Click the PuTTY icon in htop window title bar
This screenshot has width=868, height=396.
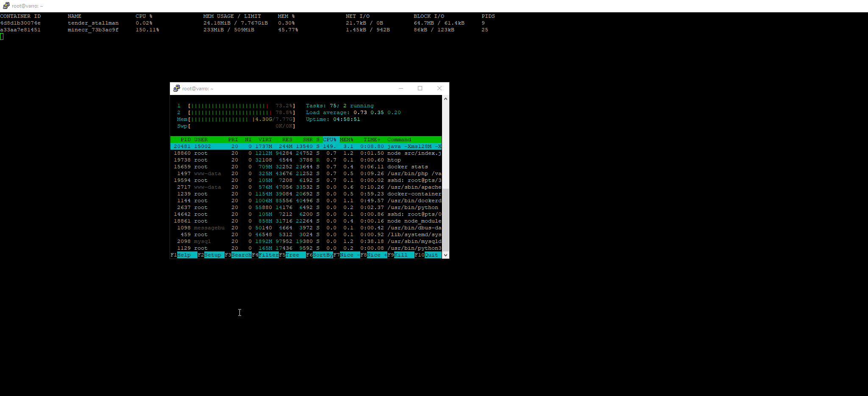(x=176, y=88)
